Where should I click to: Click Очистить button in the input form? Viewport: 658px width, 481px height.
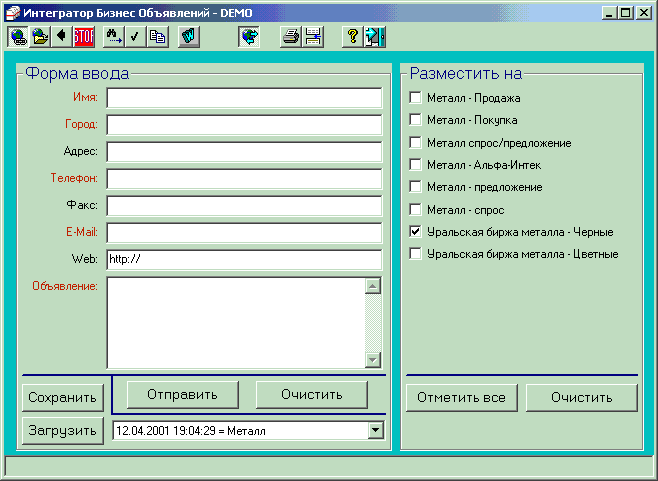coord(312,395)
